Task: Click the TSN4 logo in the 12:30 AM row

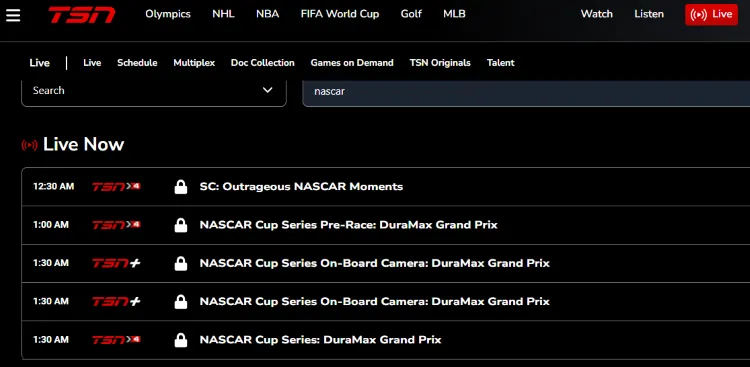Action: (x=116, y=187)
